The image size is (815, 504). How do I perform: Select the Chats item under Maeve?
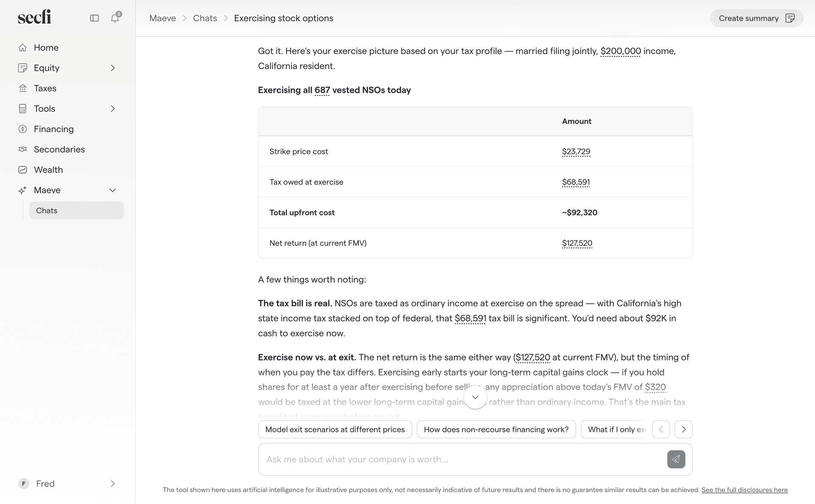[76, 210]
